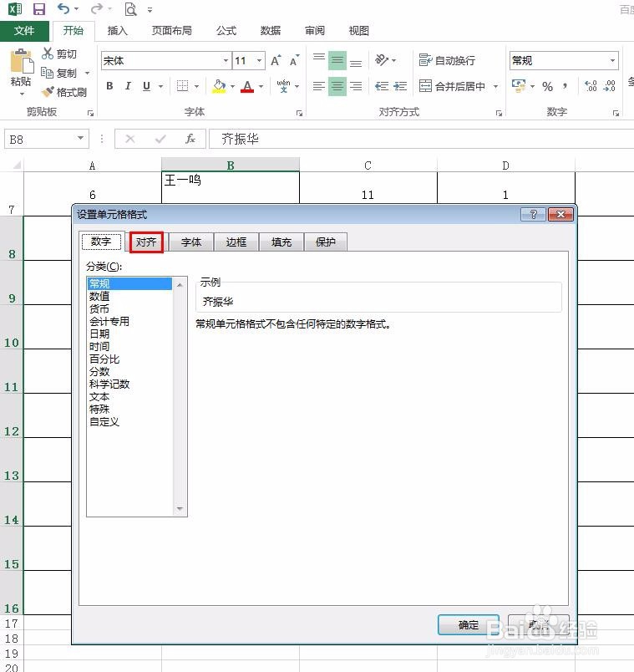Click in the formula bar text field
634x672 pixels.
[421, 139]
